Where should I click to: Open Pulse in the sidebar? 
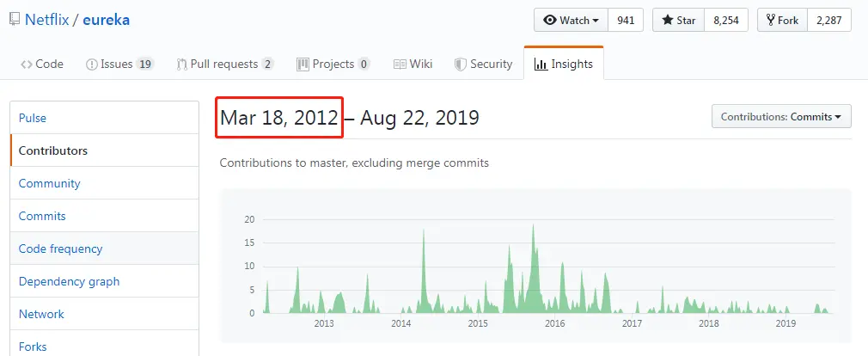coord(105,118)
